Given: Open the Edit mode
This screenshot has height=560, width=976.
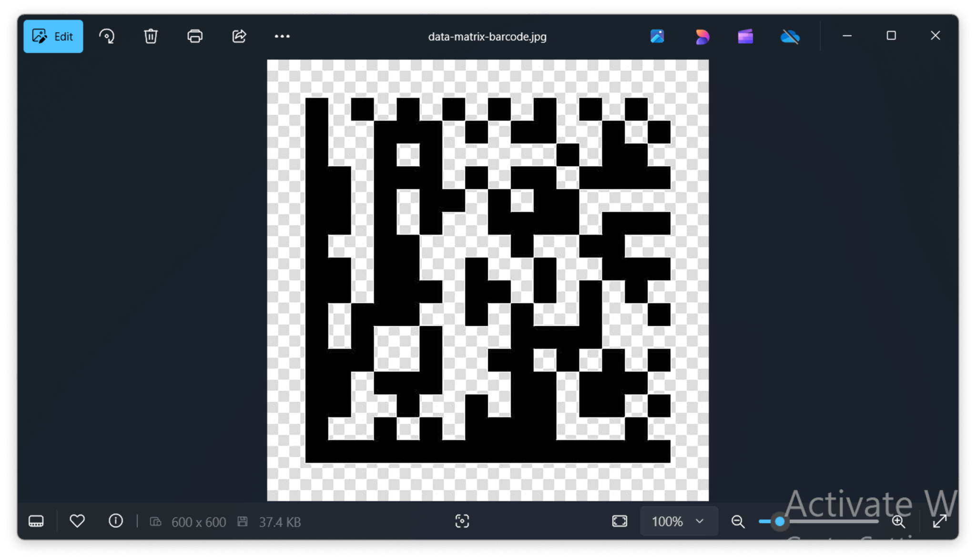Looking at the screenshot, I should pos(53,36).
